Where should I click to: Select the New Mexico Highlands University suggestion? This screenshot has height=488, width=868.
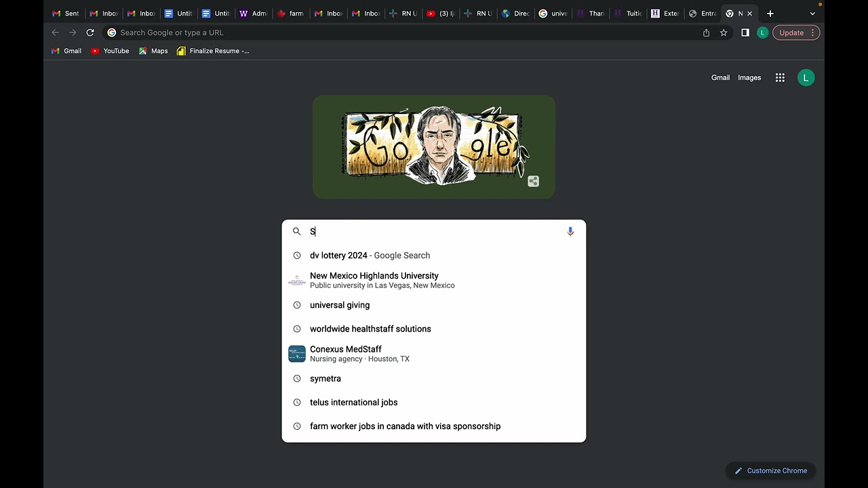[434, 281]
